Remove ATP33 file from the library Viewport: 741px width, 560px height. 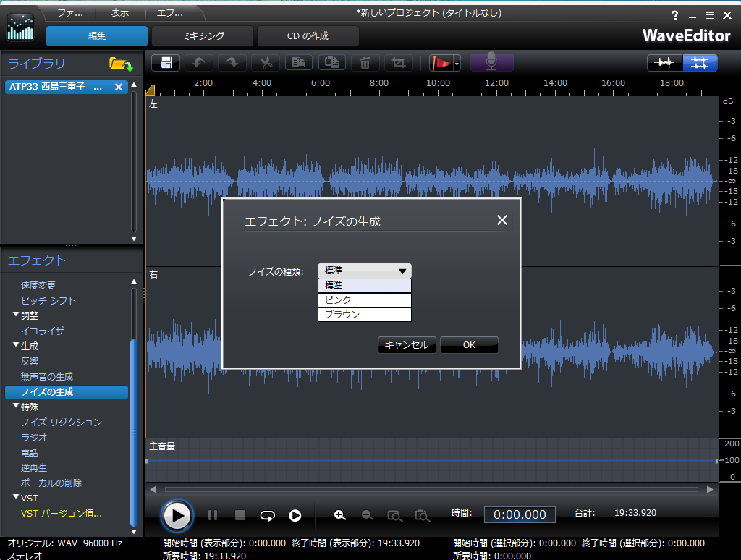[119, 87]
